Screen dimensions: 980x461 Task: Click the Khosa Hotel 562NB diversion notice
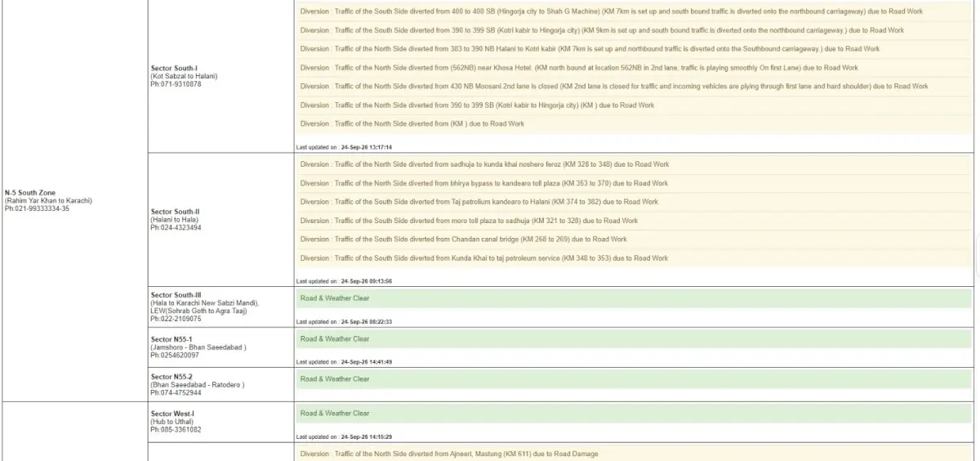click(x=634, y=68)
